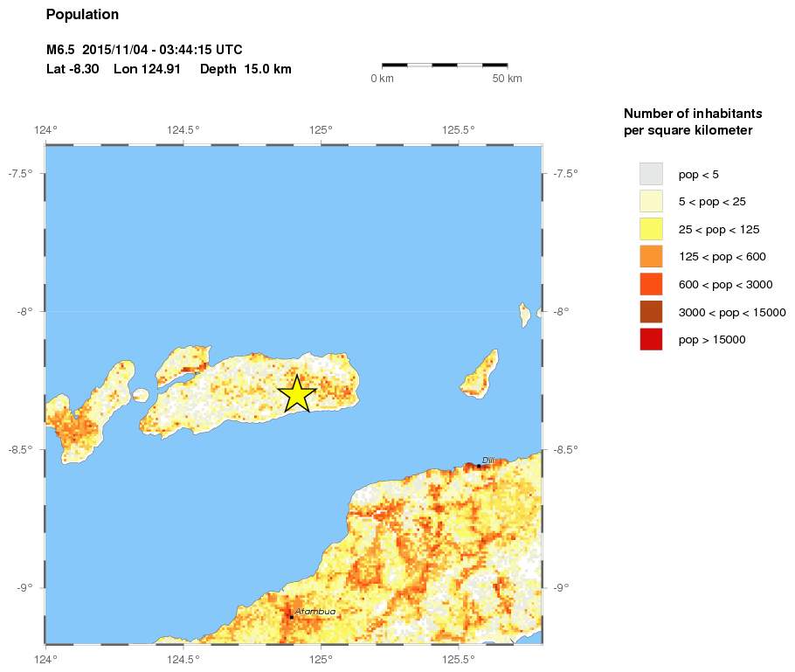Click the yellow epicenter star marker
Viewport: 795px width, 672px height.
[x=297, y=394]
